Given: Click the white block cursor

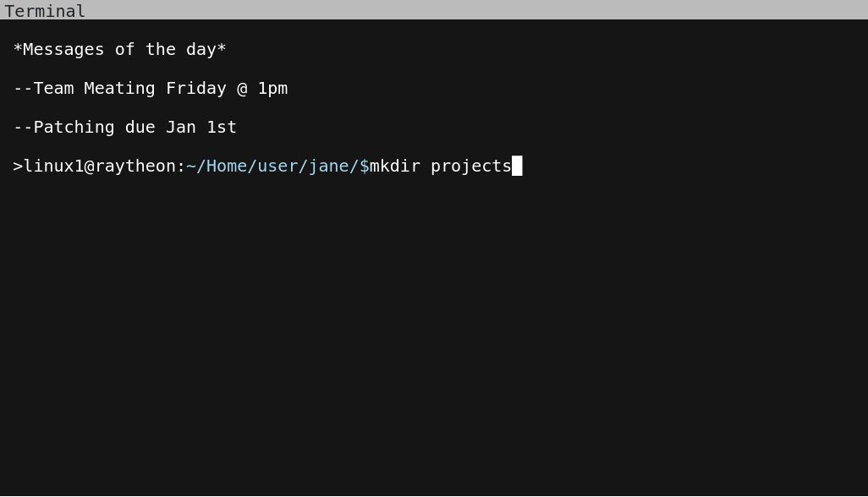Looking at the screenshot, I should coord(517,166).
